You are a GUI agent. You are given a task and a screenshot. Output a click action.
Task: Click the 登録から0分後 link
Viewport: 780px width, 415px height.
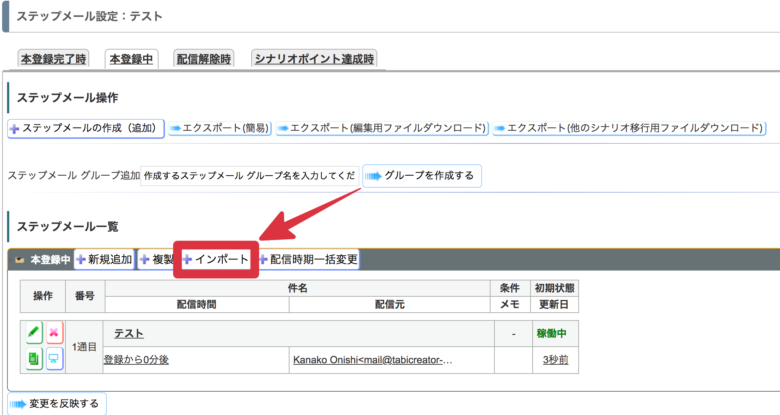point(136,360)
